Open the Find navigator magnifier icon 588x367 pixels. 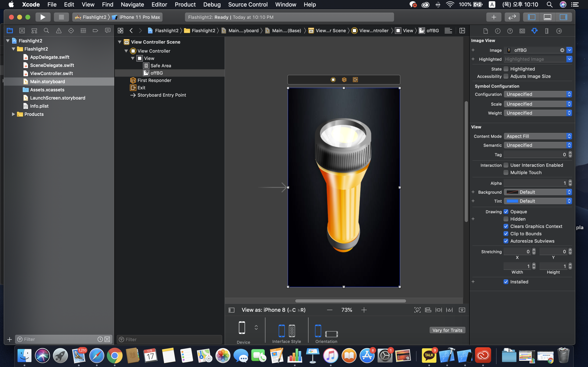[46, 31]
